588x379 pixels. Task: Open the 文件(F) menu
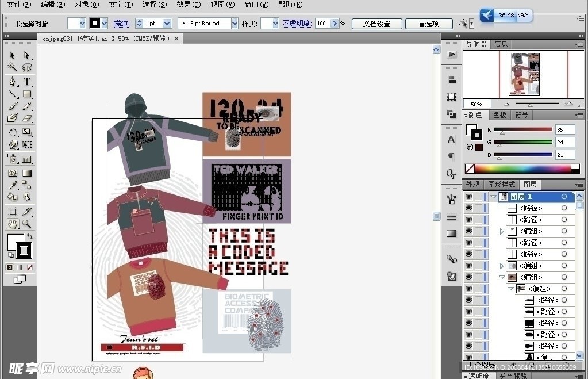tap(19, 5)
